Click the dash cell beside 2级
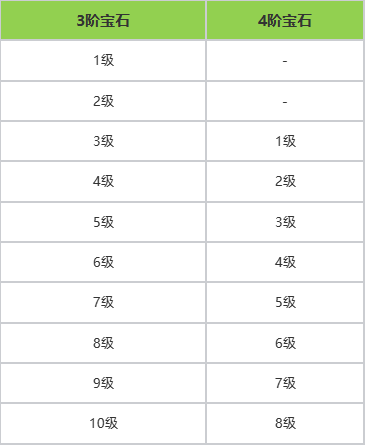The image size is (365, 445). pos(285,101)
